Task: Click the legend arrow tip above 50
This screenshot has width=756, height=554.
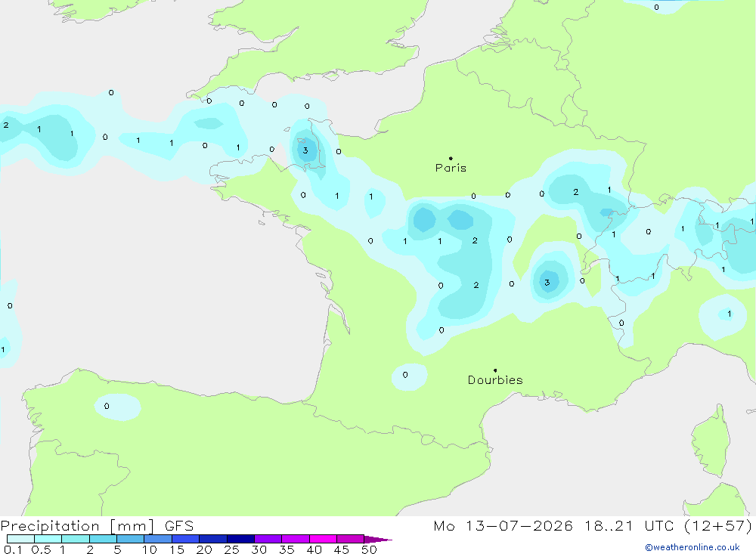Action: tap(378, 539)
